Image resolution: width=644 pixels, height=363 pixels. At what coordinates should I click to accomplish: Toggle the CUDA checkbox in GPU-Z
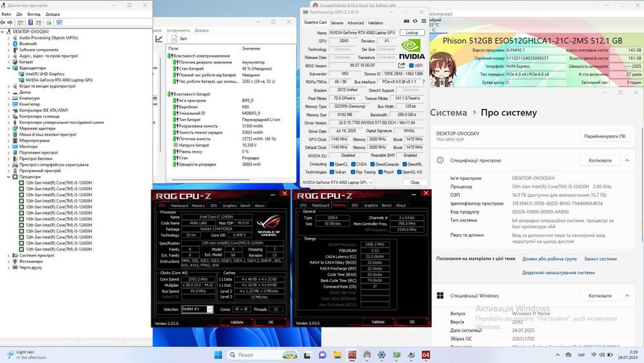(x=353, y=164)
